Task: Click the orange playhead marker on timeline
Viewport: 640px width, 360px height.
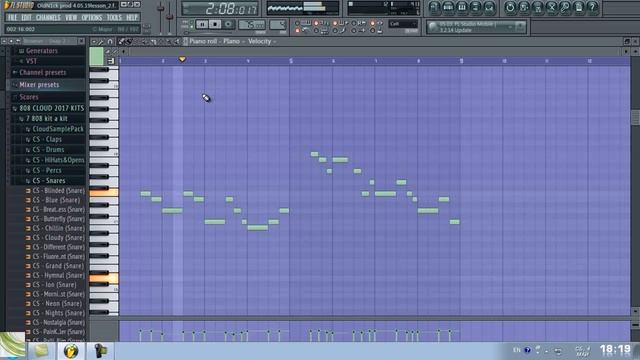Action: click(182, 60)
